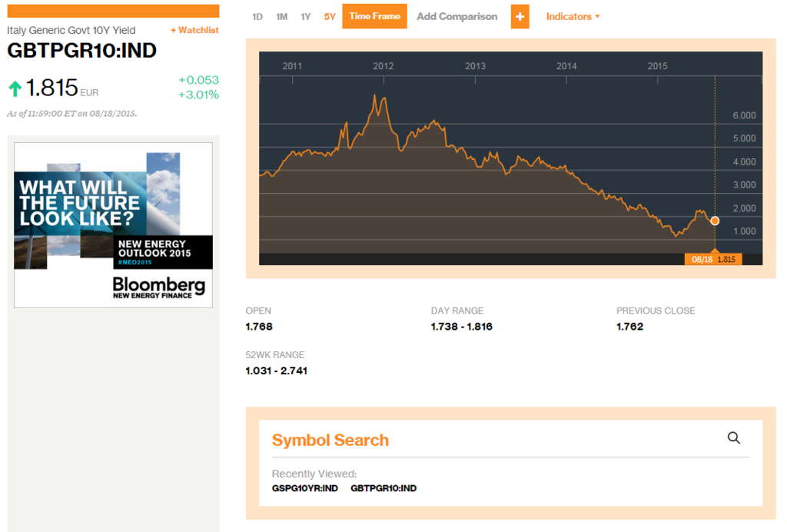Open symbol search magnifier icon

pos(733,437)
